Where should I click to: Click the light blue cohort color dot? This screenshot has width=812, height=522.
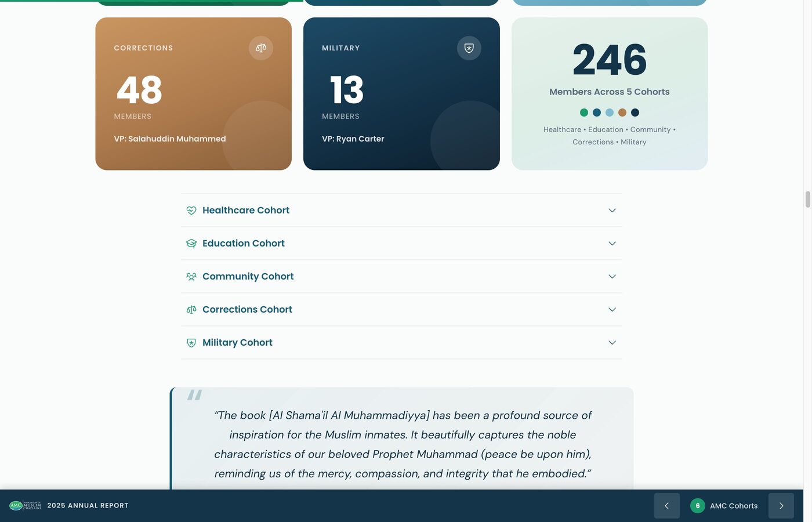click(610, 113)
